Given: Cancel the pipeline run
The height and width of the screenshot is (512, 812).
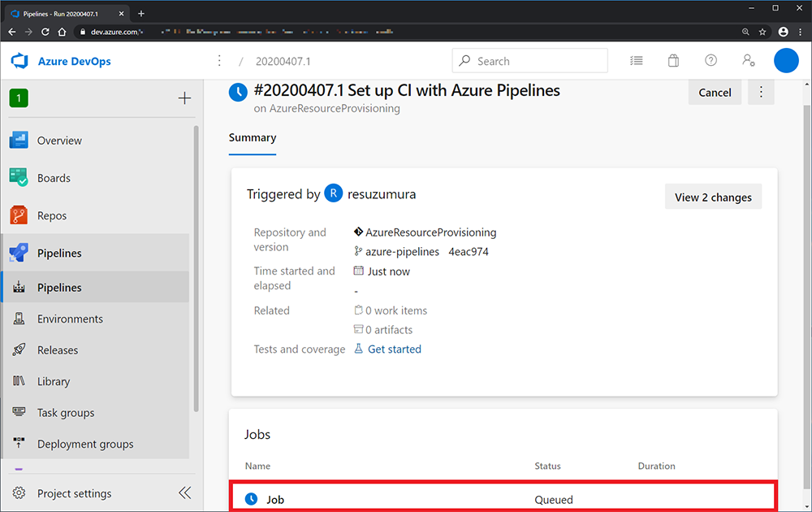Looking at the screenshot, I should pos(715,93).
